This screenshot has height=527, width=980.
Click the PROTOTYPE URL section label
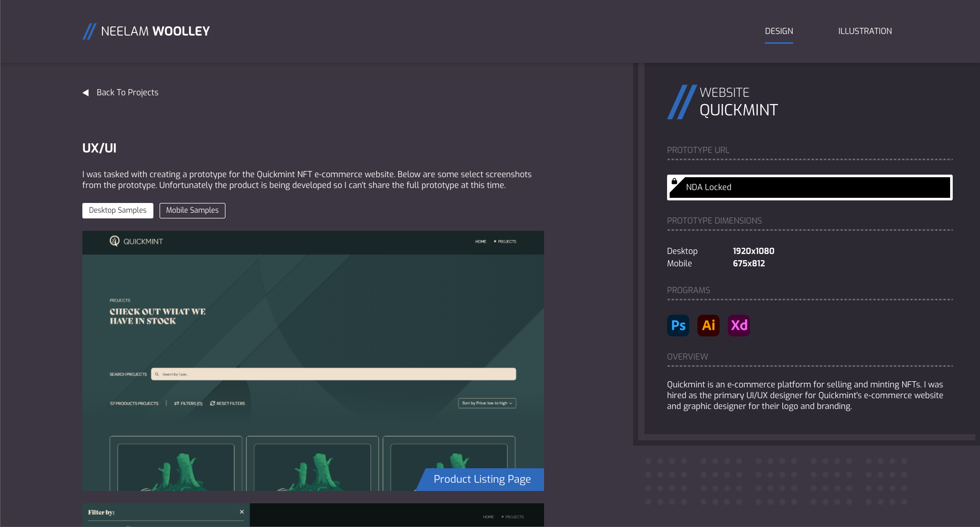point(698,150)
